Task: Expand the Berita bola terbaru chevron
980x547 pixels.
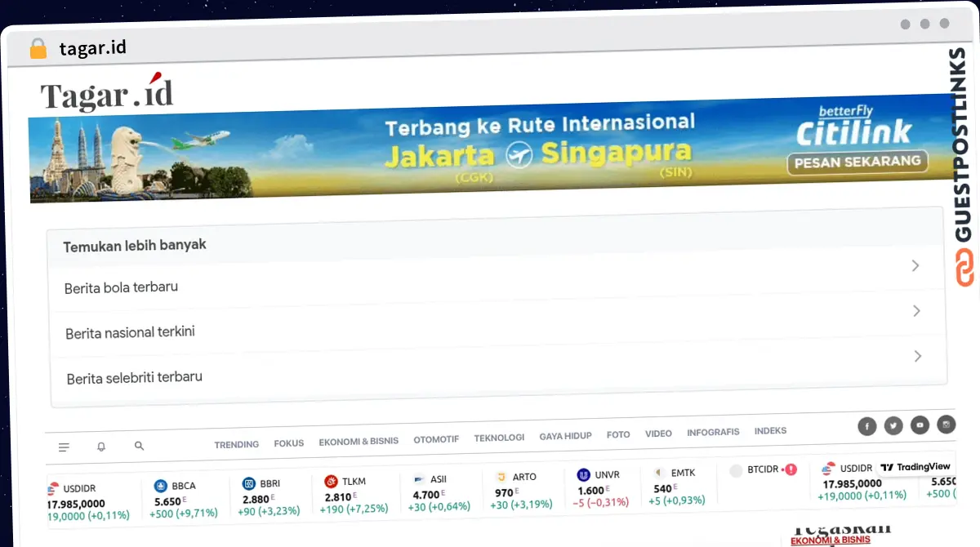Action: [x=915, y=265]
